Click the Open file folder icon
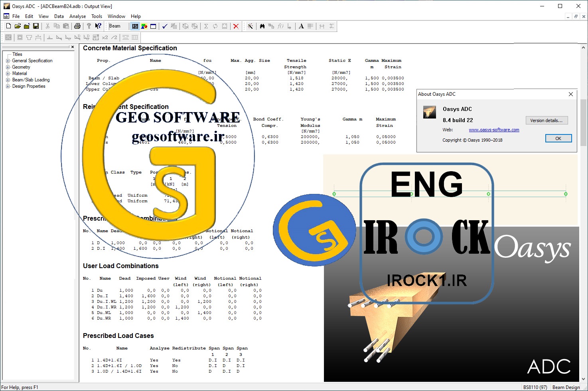Viewport: 588px width, 391px height. click(18, 26)
